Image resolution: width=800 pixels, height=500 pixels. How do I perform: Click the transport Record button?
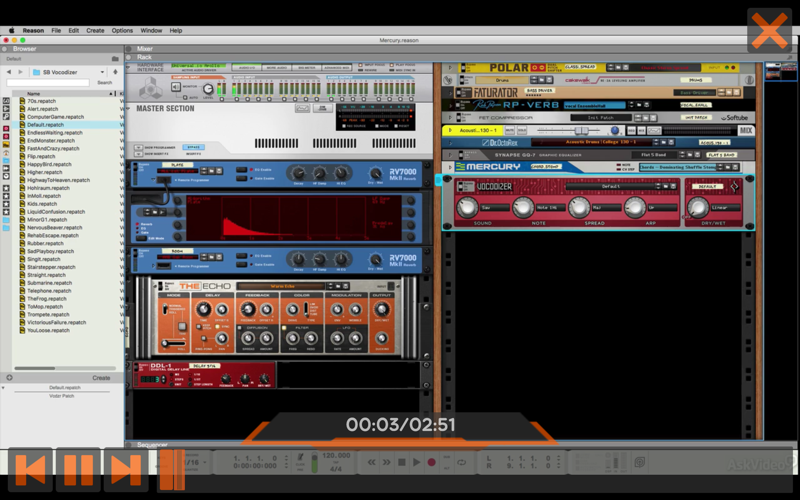tap(432, 462)
